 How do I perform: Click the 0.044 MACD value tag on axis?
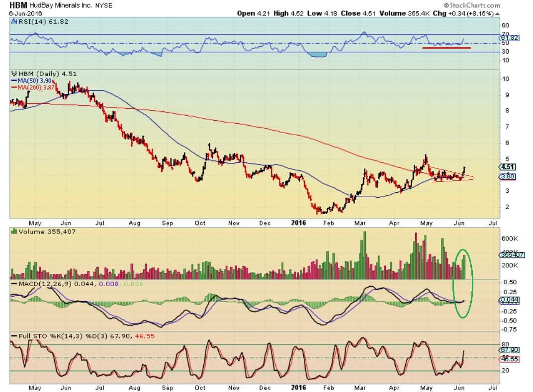[x=509, y=300]
